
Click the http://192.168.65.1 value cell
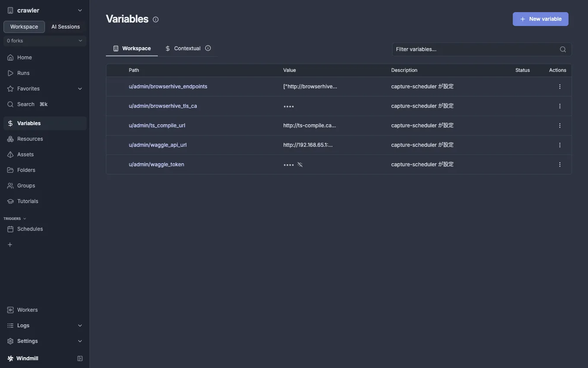click(x=308, y=145)
